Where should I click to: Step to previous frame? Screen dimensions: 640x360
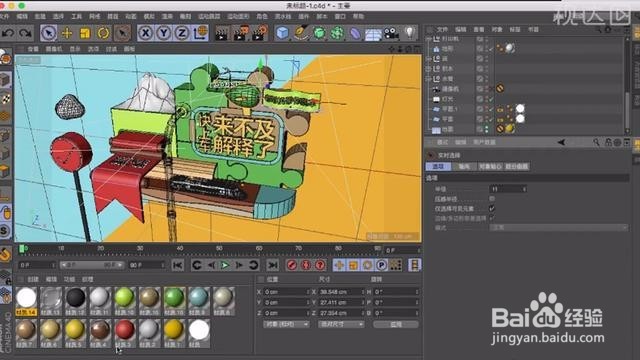click(211, 265)
